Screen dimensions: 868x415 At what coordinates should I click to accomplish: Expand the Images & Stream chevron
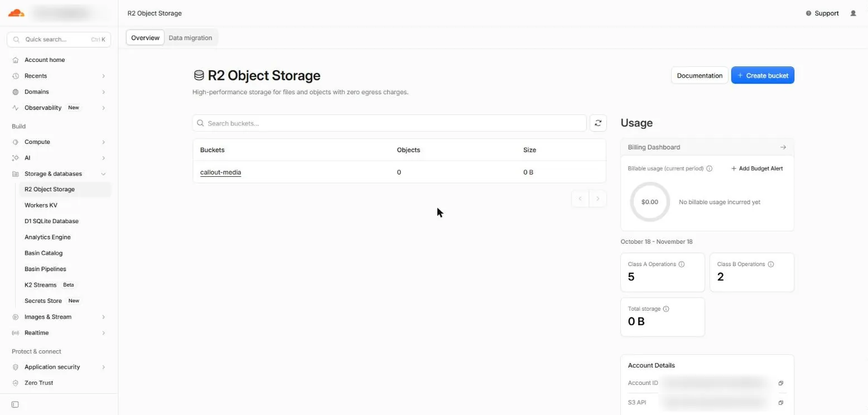click(104, 317)
